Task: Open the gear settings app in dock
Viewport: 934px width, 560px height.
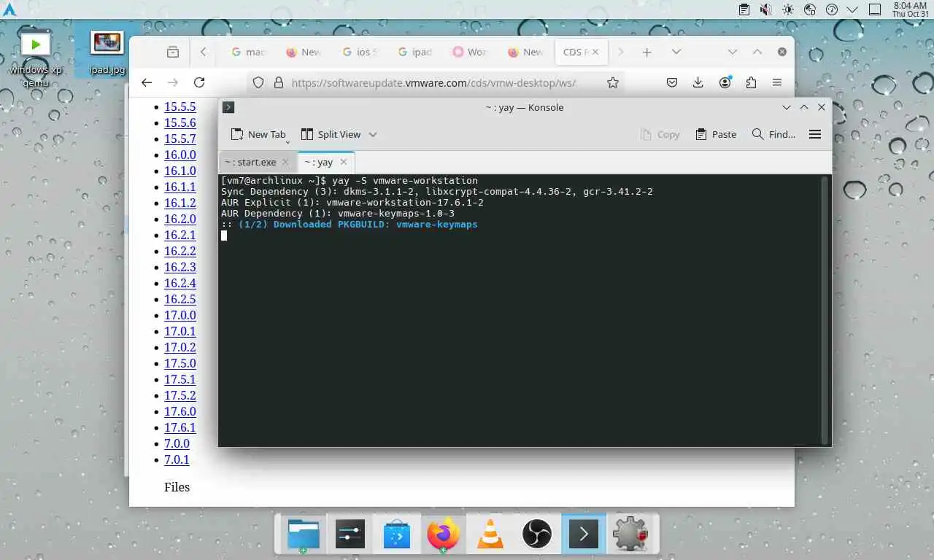Action: (x=630, y=534)
